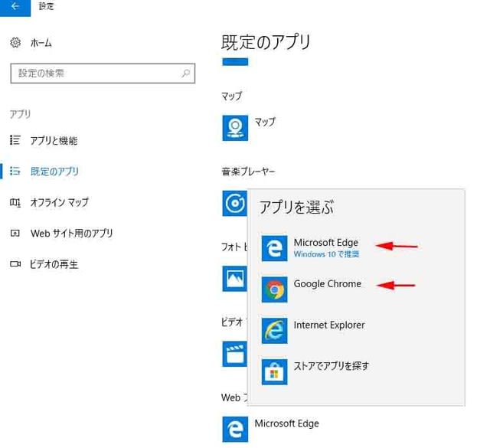Click the Store shopping bag icon
Screen dimensions: 490x448
[274, 371]
